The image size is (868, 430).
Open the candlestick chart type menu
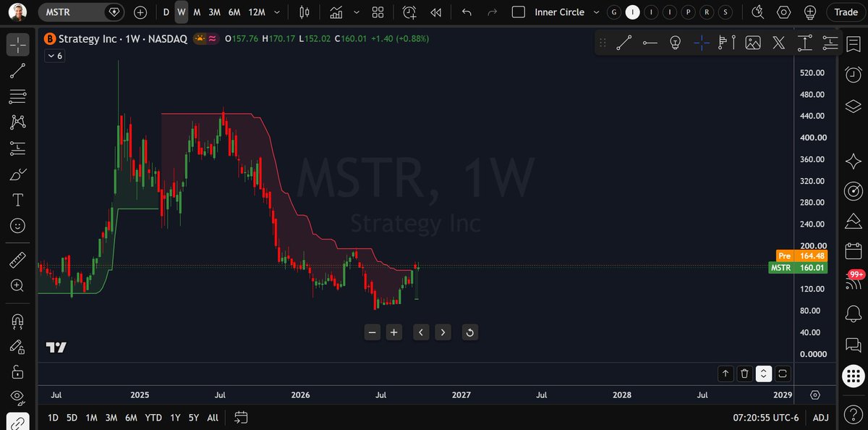pyautogui.click(x=305, y=12)
